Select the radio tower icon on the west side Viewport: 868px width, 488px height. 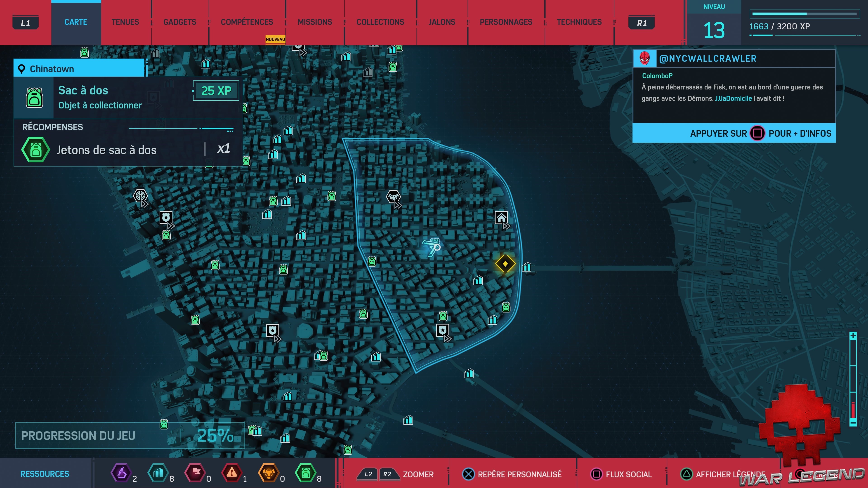click(140, 195)
